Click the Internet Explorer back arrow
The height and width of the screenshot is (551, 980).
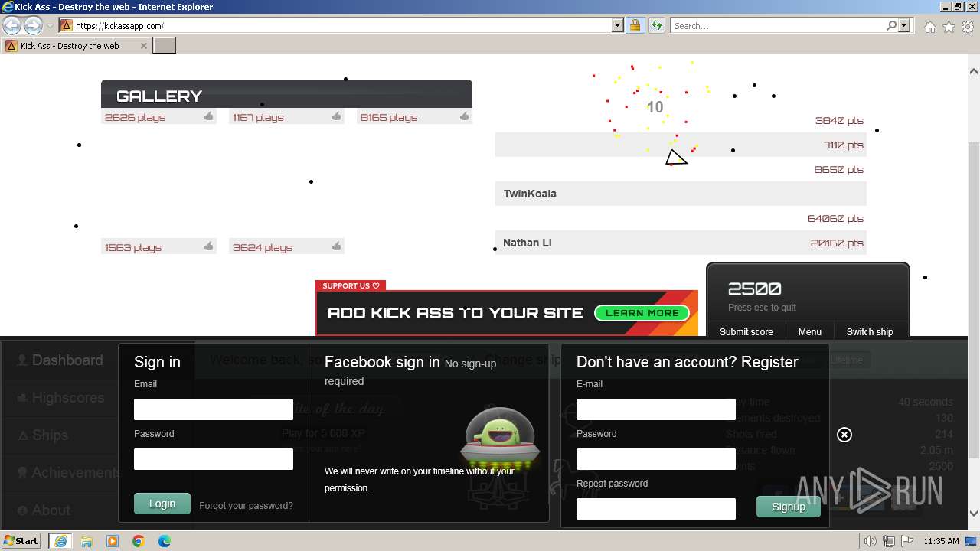[x=12, y=25]
